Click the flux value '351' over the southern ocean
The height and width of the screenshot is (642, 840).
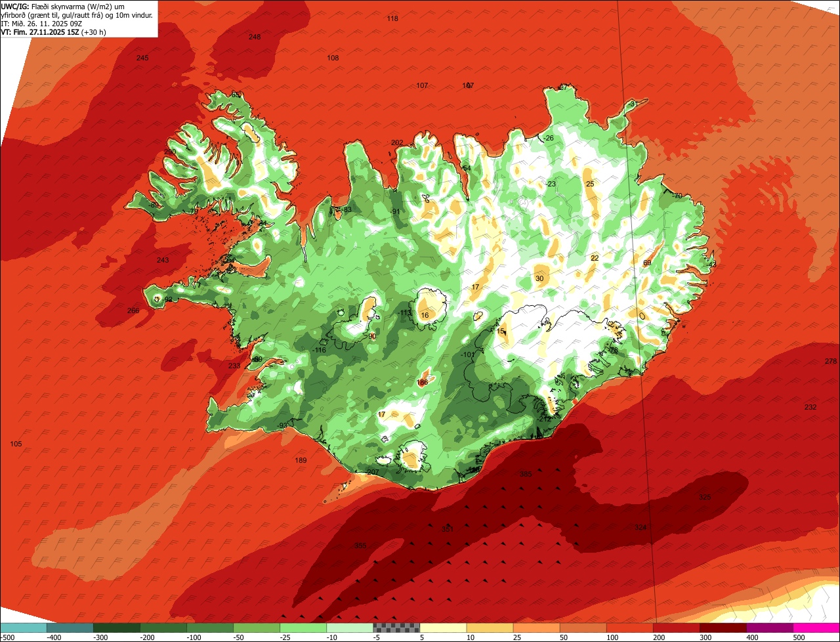tap(448, 529)
